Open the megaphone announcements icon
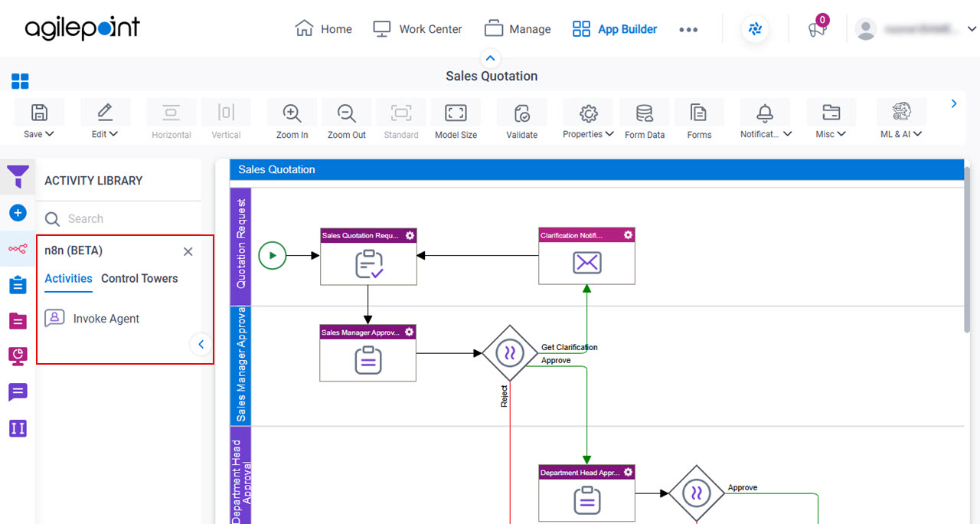 pyautogui.click(x=818, y=29)
